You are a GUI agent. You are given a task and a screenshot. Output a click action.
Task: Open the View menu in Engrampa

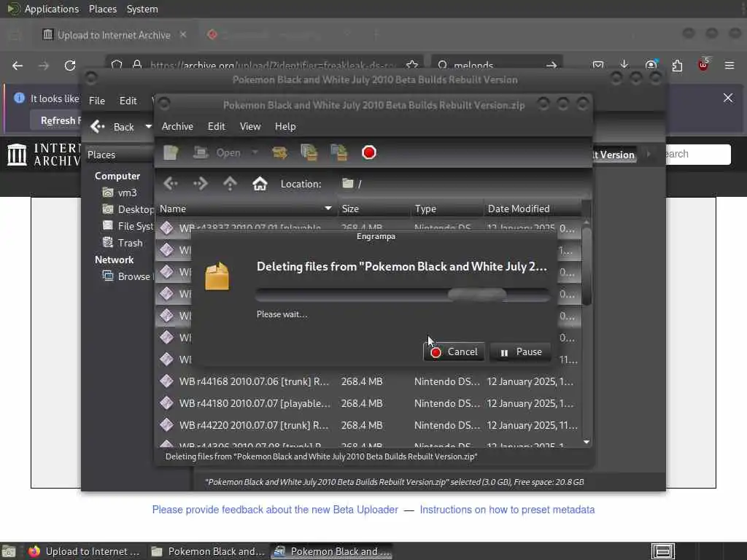pyautogui.click(x=250, y=126)
